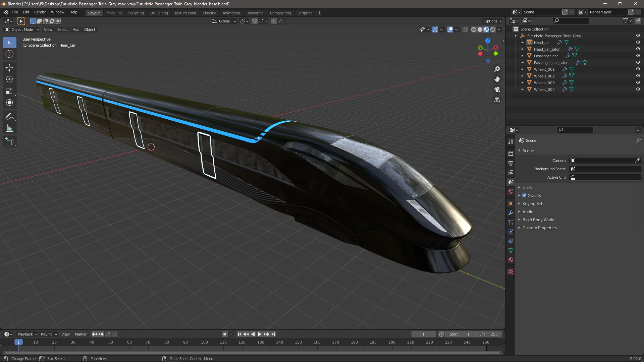Image resolution: width=644 pixels, height=362 pixels.
Task: Select the Measure tool
Action: pyautogui.click(x=9, y=128)
